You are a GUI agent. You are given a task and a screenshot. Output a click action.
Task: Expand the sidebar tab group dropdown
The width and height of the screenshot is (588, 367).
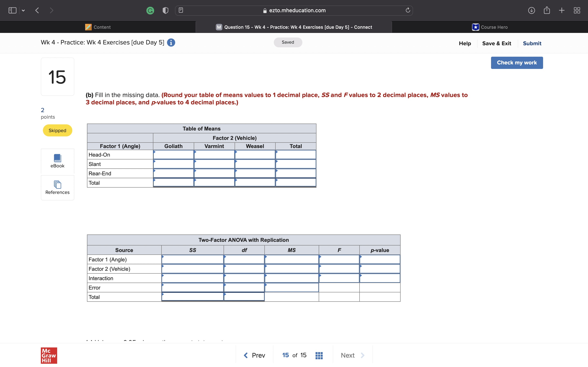pyautogui.click(x=23, y=10)
